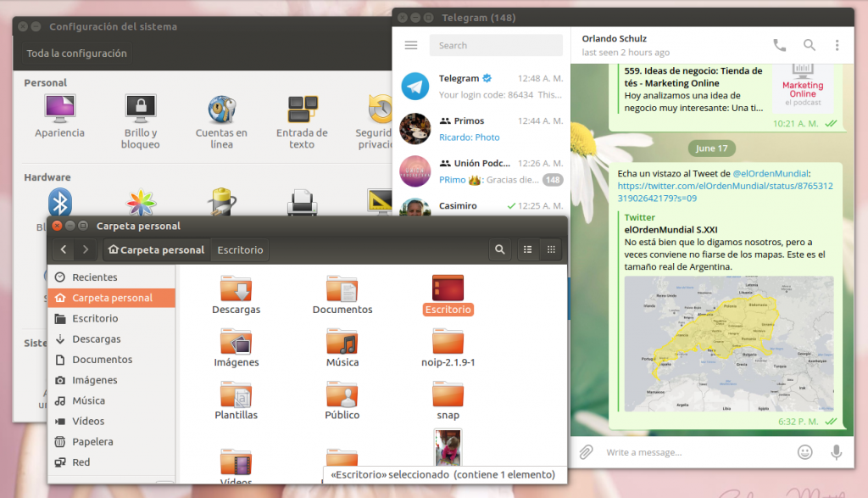Screen dimensions: 868x498
Task: Select the snap folder
Action: [448, 400]
